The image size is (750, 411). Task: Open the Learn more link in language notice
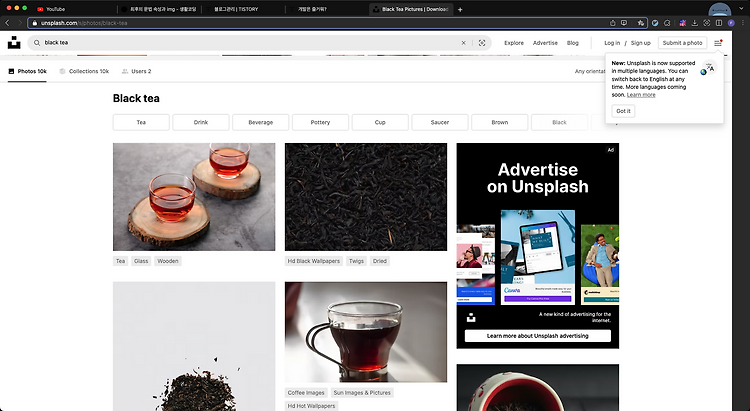641,95
